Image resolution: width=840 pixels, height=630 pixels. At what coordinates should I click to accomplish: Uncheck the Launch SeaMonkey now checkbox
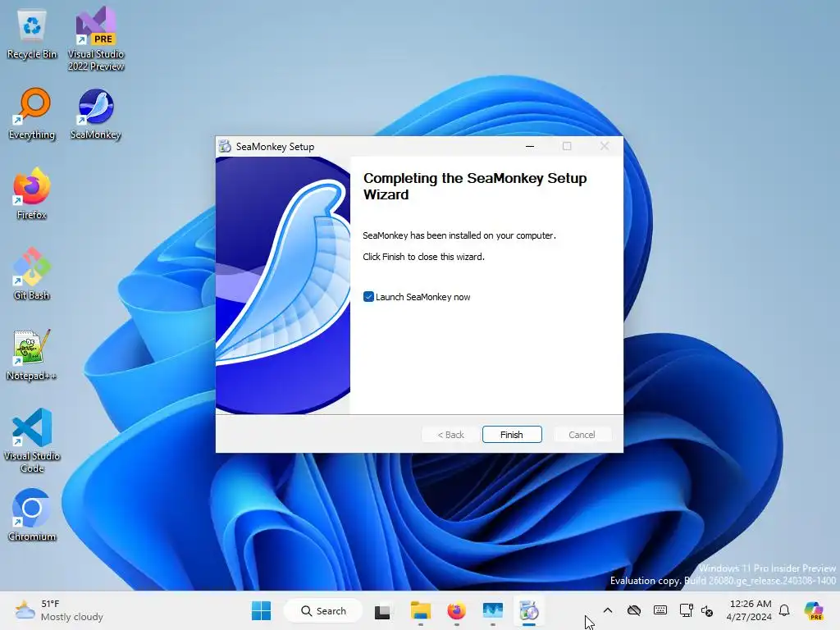[x=368, y=297]
